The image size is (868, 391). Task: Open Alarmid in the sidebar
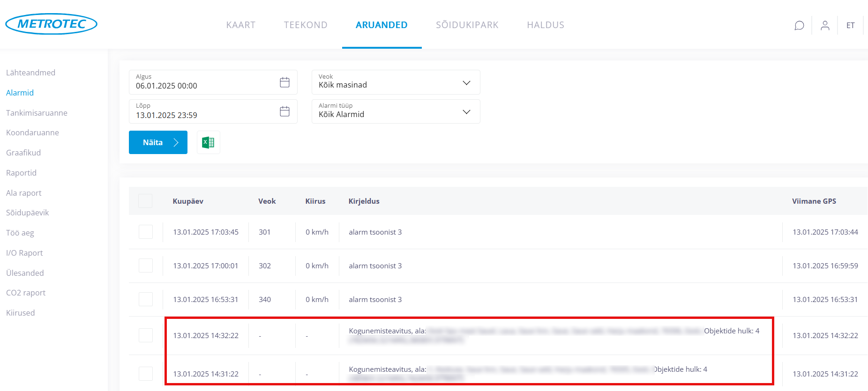(20, 93)
